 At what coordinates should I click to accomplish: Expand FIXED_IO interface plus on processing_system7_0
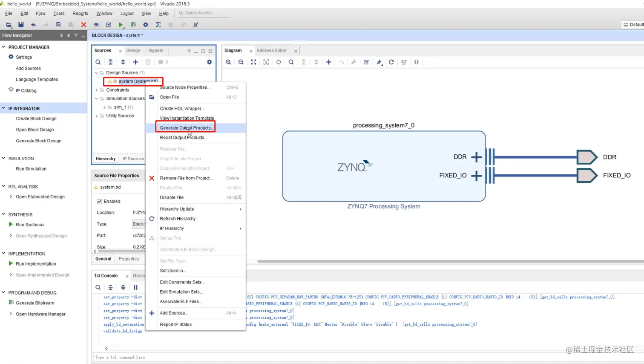pyautogui.click(x=477, y=176)
